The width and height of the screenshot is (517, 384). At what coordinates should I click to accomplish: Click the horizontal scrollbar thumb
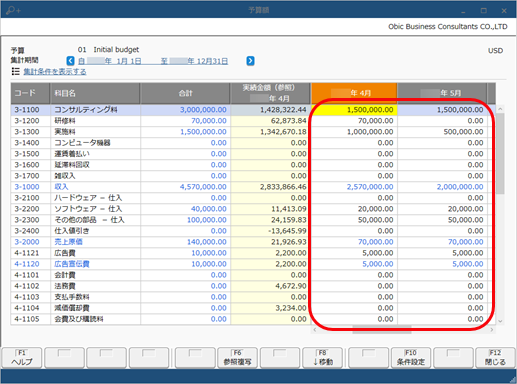pyautogui.click(x=382, y=330)
